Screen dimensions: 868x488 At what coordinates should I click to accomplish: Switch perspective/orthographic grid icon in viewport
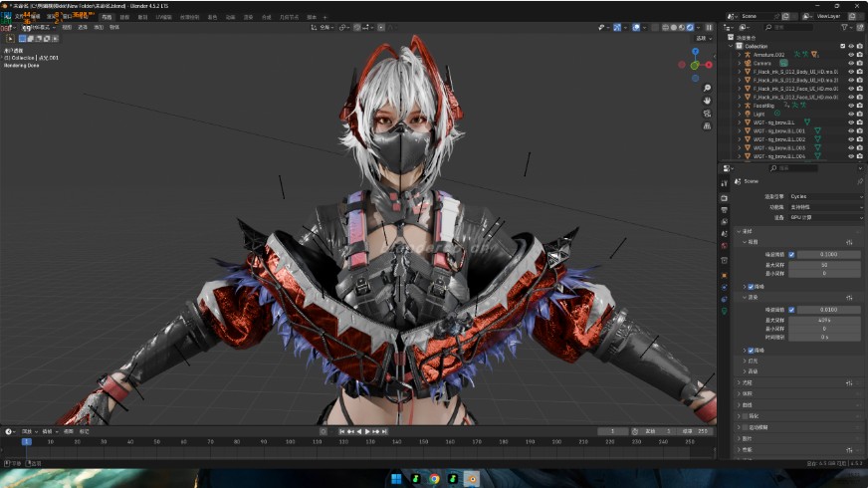coord(707,125)
